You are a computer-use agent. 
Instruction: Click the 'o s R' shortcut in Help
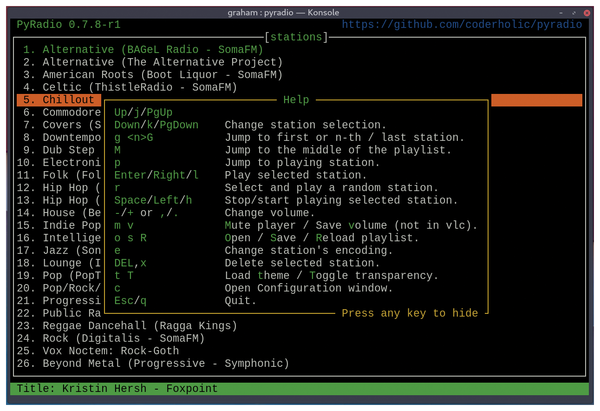point(130,238)
